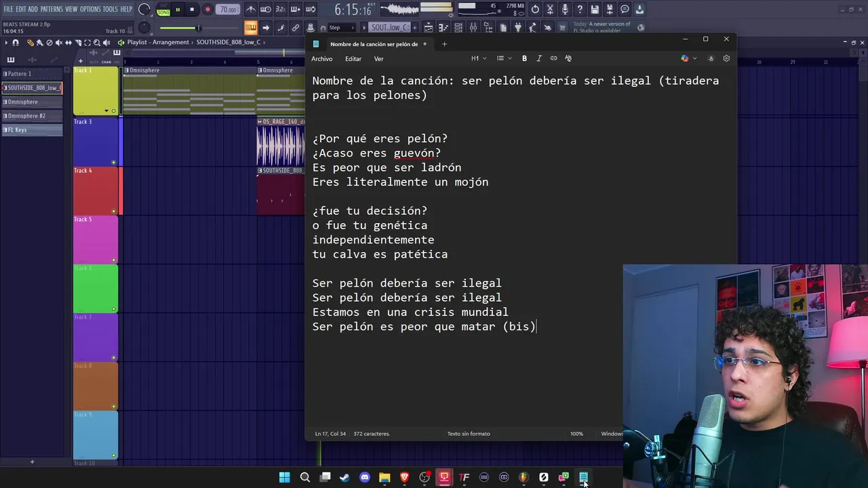Screen dimensions: 868x488
Task: Arm the red record button in FL Studio
Action: pos(208,9)
